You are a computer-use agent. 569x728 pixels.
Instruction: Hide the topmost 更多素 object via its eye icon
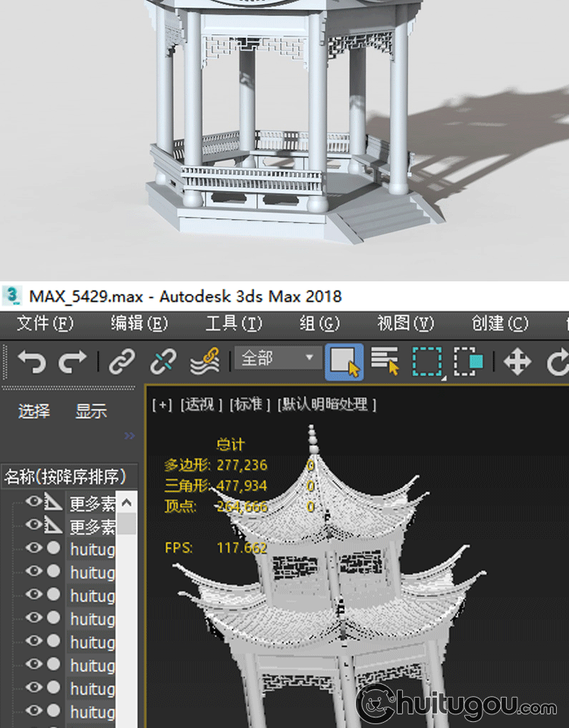coord(33,501)
